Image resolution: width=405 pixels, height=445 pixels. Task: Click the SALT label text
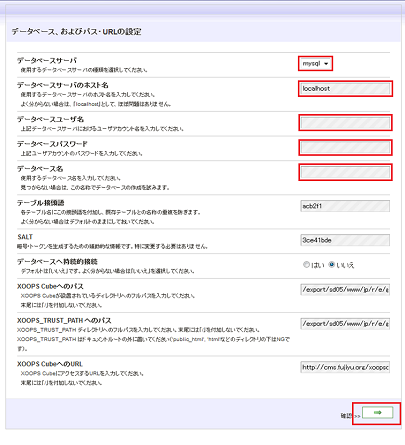[25, 237]
